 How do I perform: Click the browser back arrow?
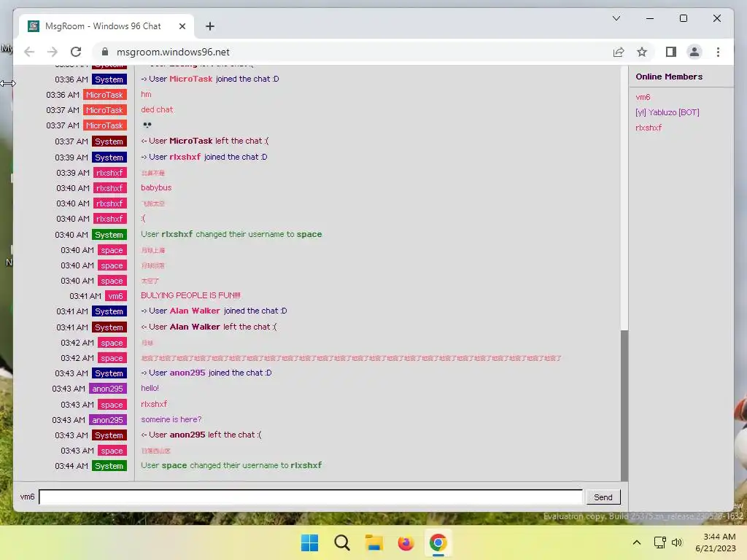29,52
